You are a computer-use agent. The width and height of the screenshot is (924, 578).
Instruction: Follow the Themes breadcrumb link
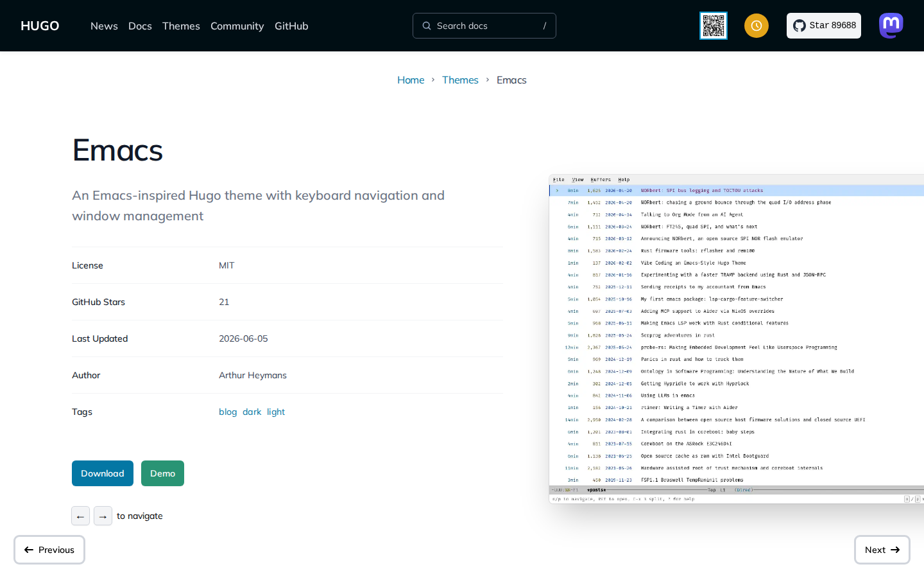(460, 80)
